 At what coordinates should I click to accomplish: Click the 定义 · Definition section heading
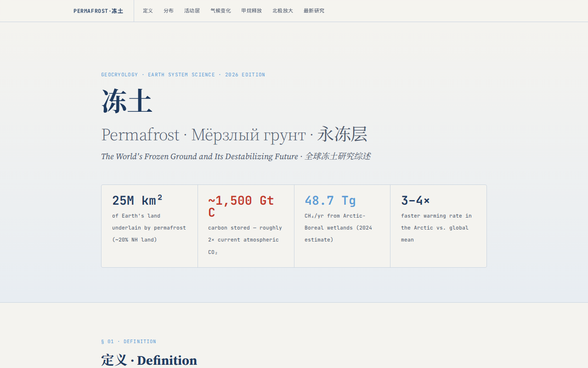[149, 360]
